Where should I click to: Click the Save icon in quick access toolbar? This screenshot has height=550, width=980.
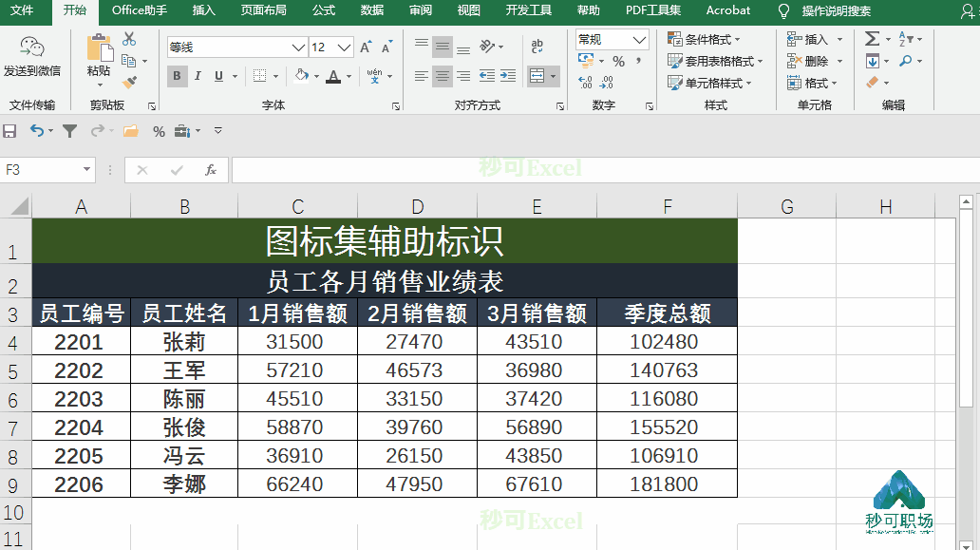[x=9, y=131]
